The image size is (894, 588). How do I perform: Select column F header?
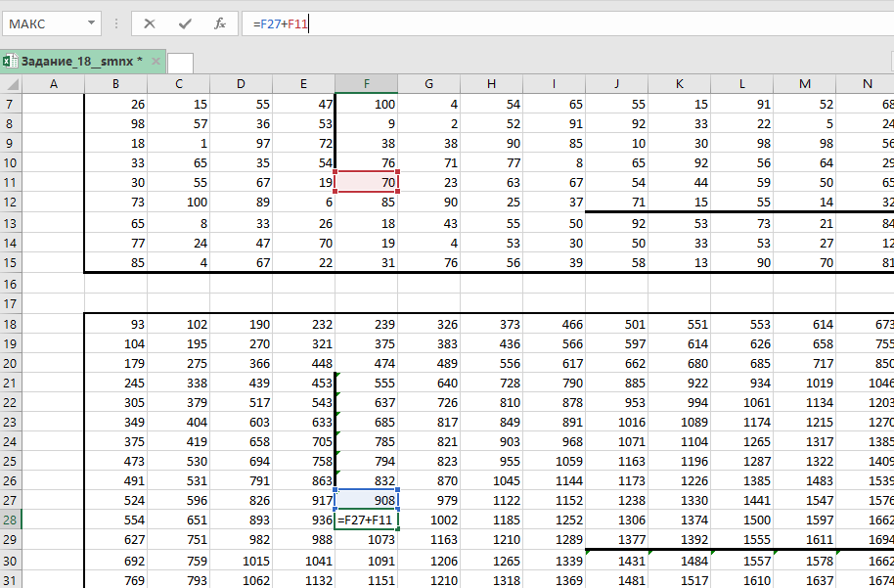(x=366, y=84)
